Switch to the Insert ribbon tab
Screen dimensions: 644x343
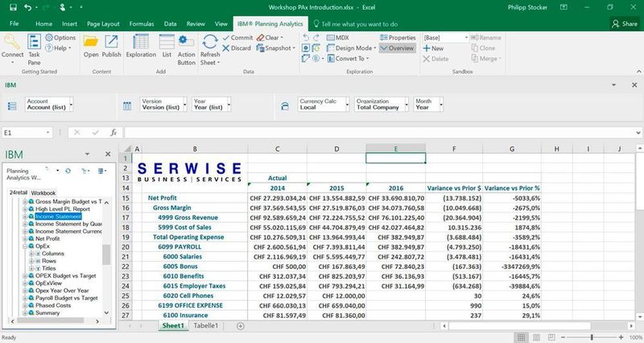coord(69,24)
